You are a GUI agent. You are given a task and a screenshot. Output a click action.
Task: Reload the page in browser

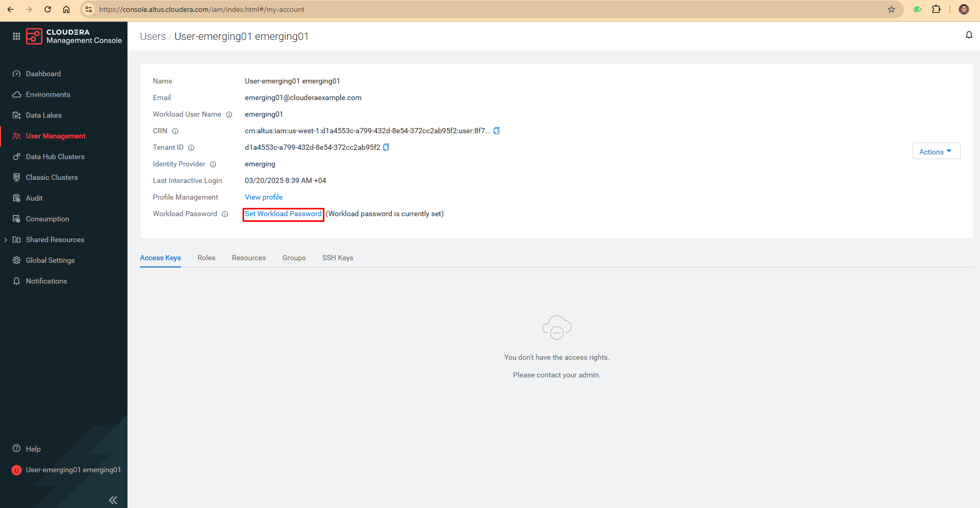48,9
